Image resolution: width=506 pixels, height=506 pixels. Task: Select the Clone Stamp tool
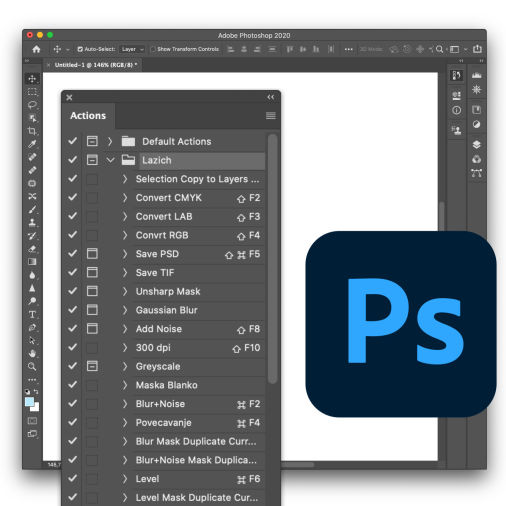pyautogui.click(x=32, y=222)
